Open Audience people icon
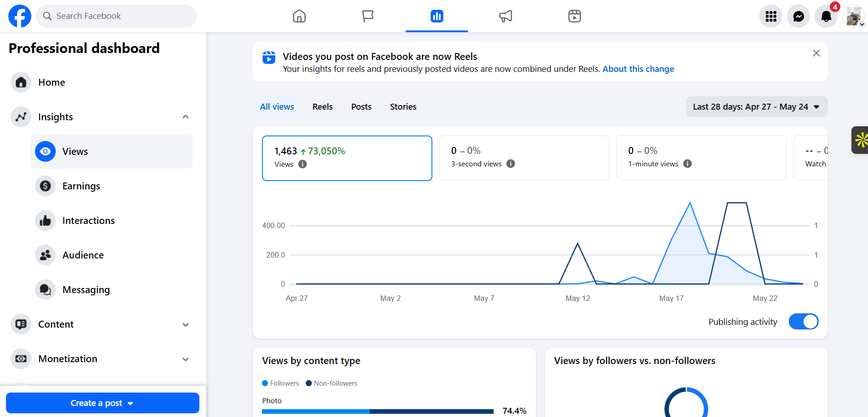Viewport: 868px width, 417px height. pos(45,255)
